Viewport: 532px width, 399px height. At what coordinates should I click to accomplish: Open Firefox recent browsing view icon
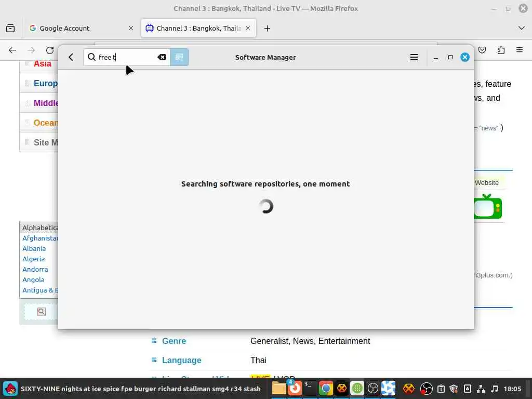click(10, 28)
